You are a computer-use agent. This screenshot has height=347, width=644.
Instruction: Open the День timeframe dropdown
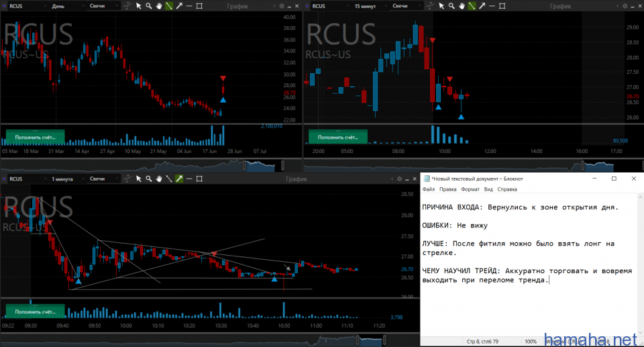[x=66, y=6]
